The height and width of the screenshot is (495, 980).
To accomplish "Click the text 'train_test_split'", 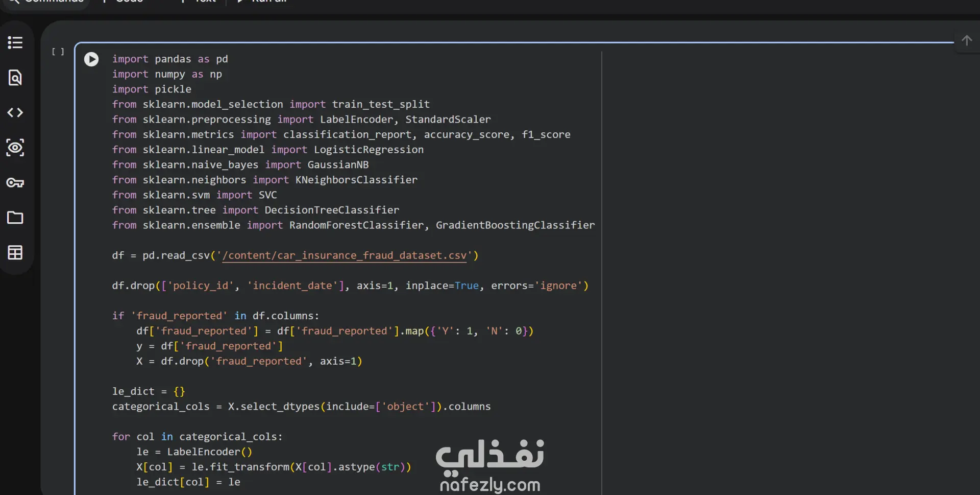I will pos(381,104).
